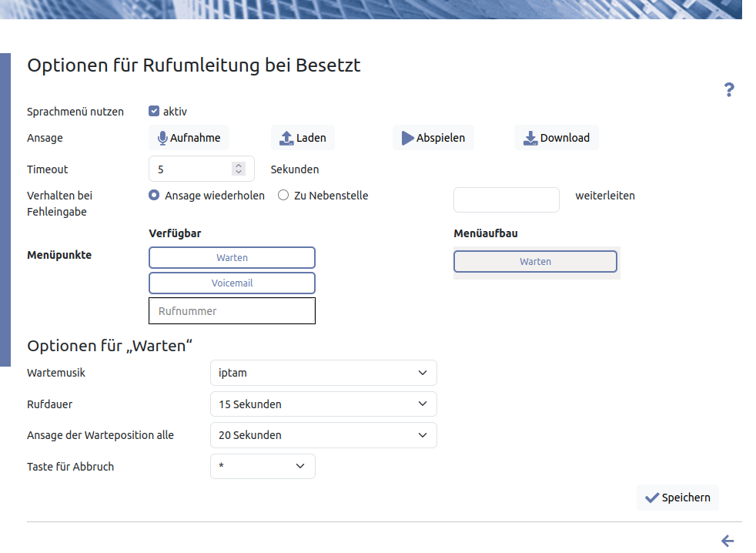
Task: Select Voicemail under Verfügbar list
Action: coord(232,283)
